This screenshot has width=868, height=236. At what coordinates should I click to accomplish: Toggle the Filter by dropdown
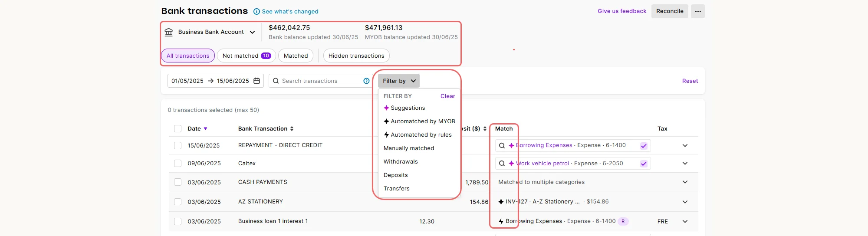coord(399,81)
